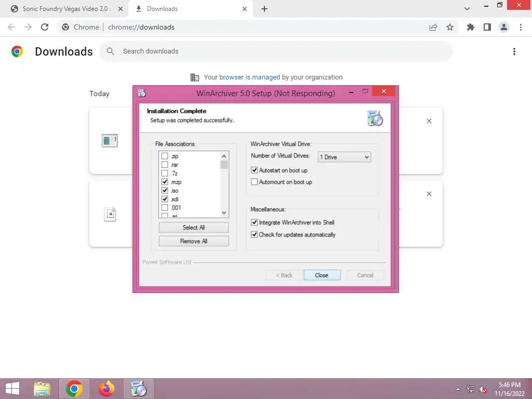Check the .001 file association

tap(165, 208)
